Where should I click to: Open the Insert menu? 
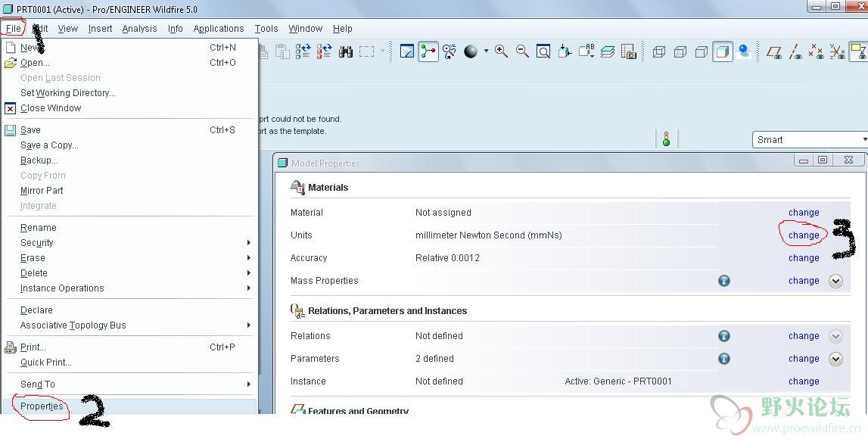click(100, 29)
